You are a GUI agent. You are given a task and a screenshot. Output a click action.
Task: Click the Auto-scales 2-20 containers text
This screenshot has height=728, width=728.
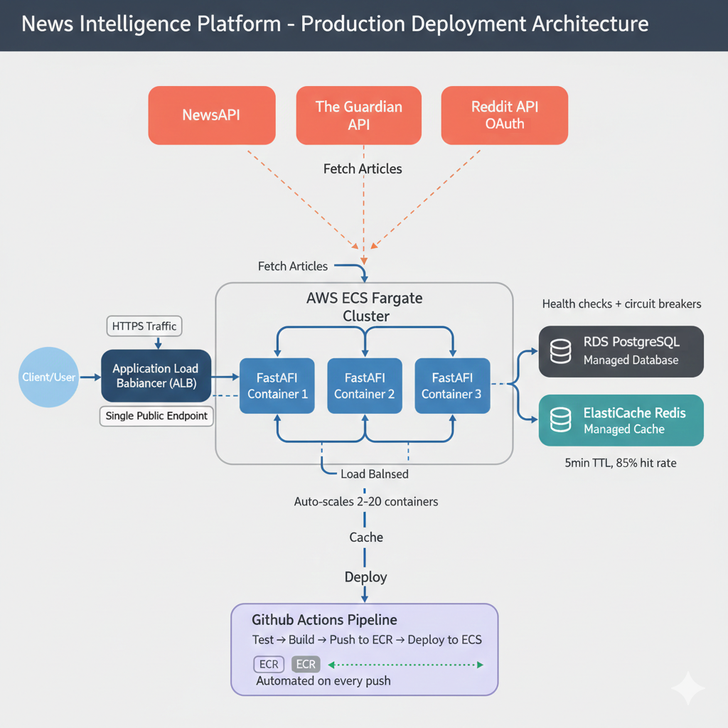tap(365, 501)
